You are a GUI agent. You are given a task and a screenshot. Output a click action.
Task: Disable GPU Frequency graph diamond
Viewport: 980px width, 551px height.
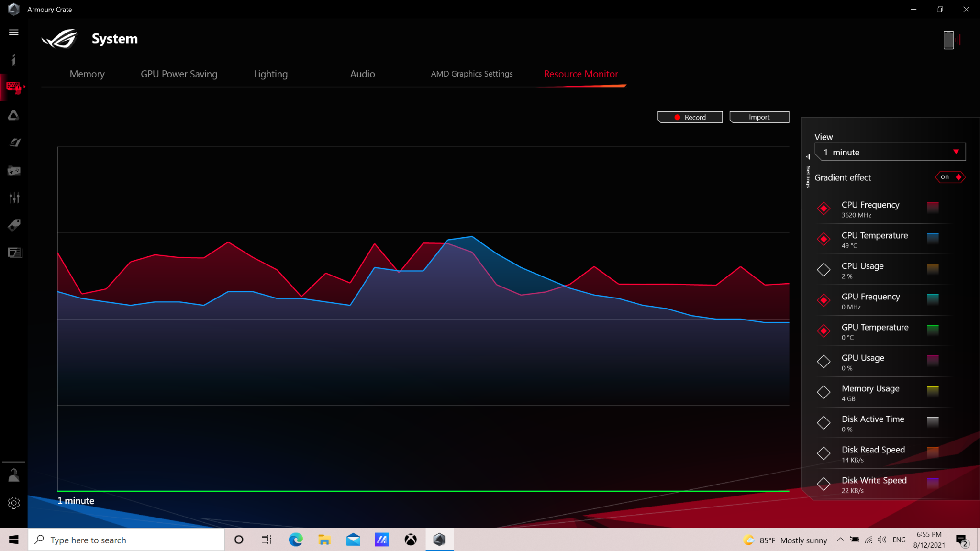[824, 300]
